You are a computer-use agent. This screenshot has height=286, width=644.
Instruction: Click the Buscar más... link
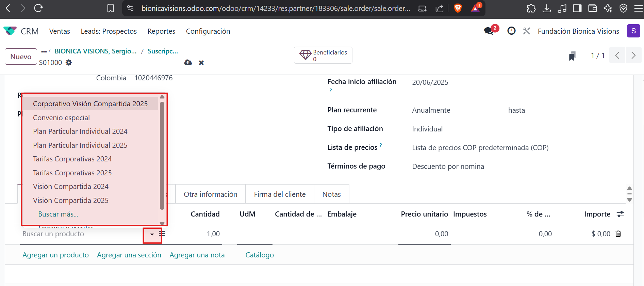pyautogui.click(x=58, y=214)
